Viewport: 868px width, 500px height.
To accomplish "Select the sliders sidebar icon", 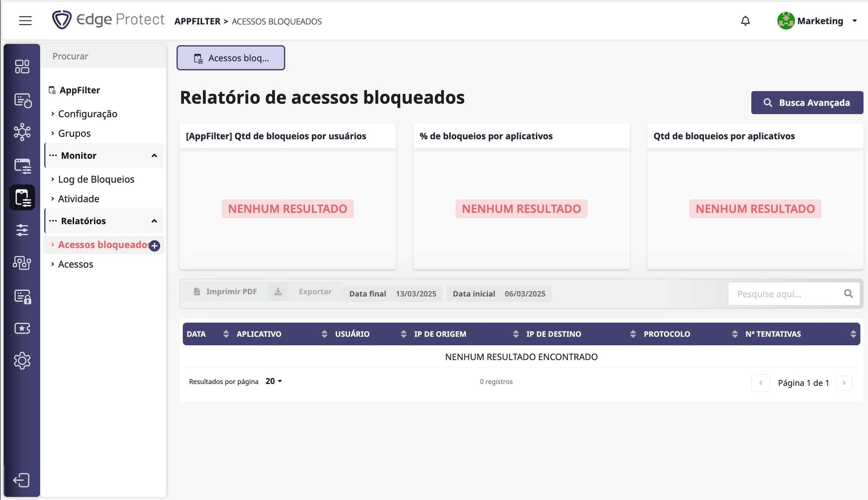I will (22, 230).
